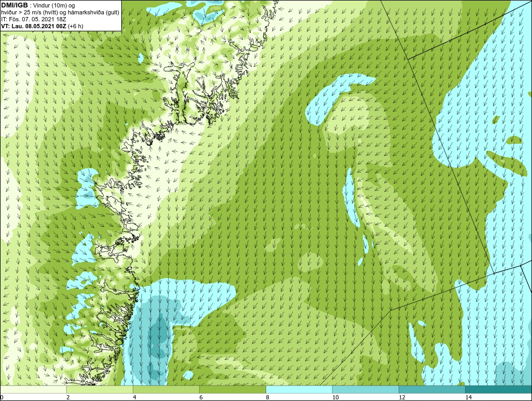The width and height of the screenshot is (532, 401).
Task: Click the 4–6 m/s green legend swatch
Action: pyautogui.click(x=166, y=389)
